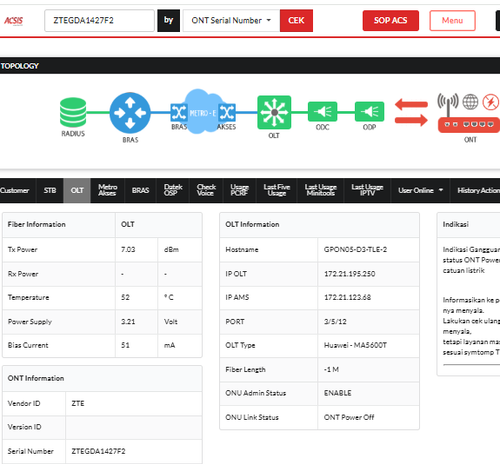The image size is (500, 464).
Task: Click the Version ID label
Action: [x=24, y=427]
